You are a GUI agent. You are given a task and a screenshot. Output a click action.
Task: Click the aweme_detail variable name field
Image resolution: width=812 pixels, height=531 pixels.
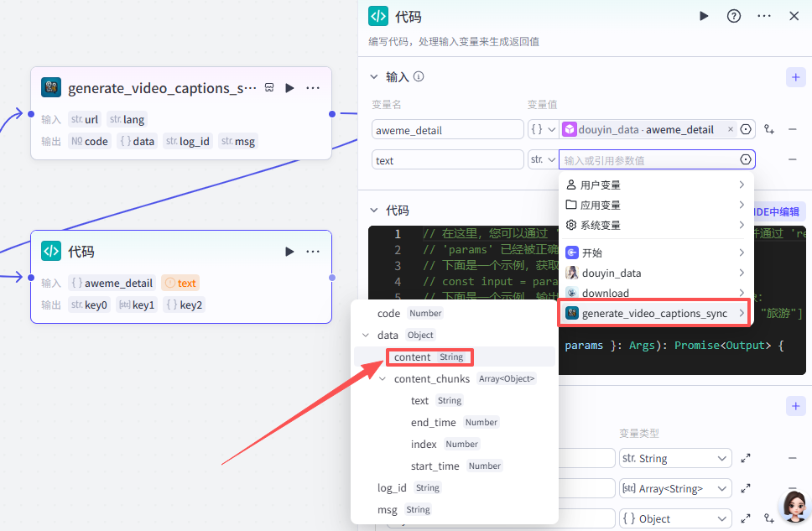448,130
